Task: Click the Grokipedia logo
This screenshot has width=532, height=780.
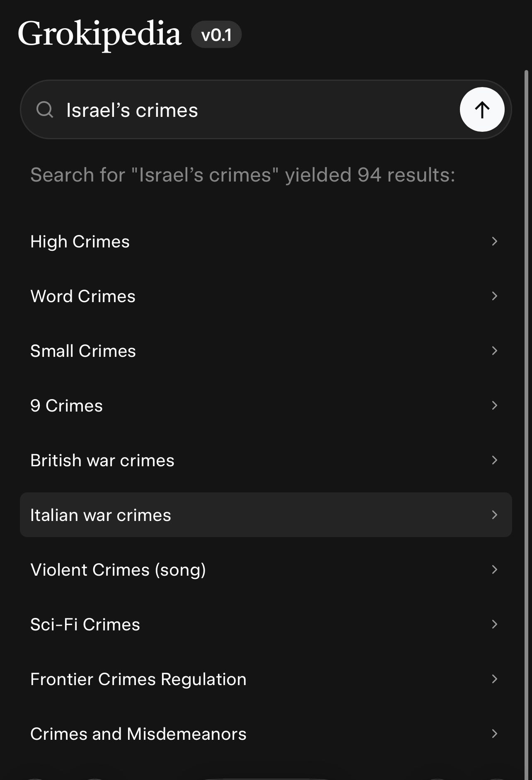Action: (x=99, y=34)
